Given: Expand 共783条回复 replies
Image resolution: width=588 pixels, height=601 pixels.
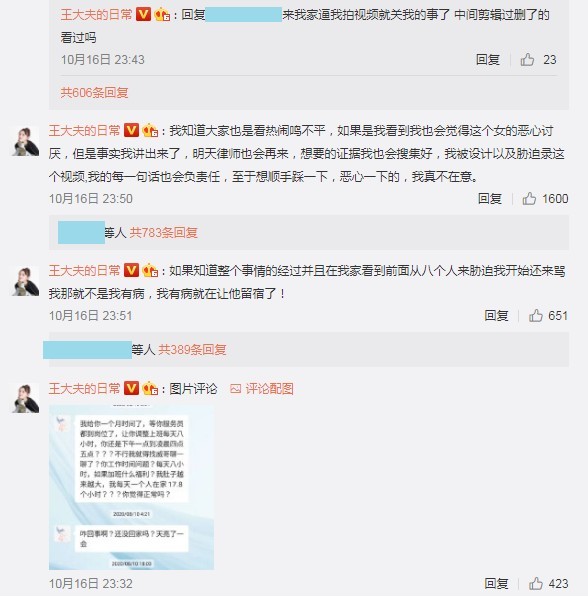Looking at the screenshot, I should [x=163, y=232].
